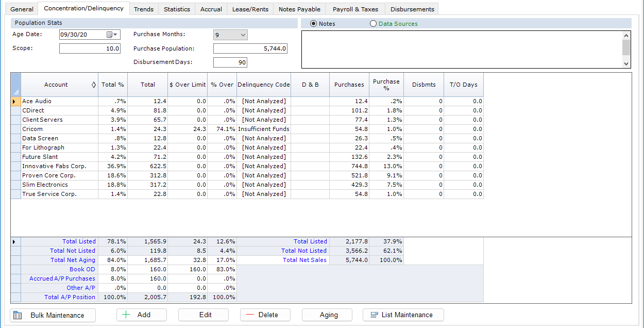The width and height of the screenshot is (644, 328).
Task: Select the Innovative Fabs Corp. account row
Action: pyautogui.click(x=54, y=166)
